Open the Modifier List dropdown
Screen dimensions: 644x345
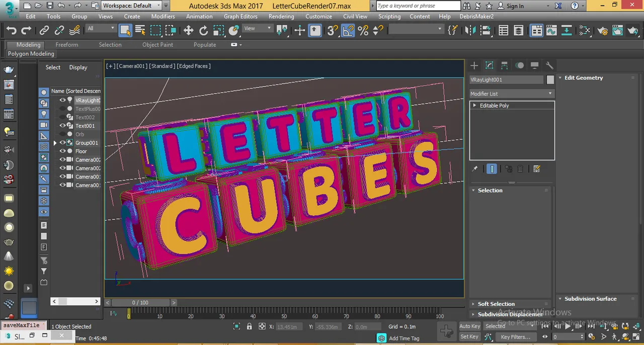pyautogui.click(x=512, y=94)
